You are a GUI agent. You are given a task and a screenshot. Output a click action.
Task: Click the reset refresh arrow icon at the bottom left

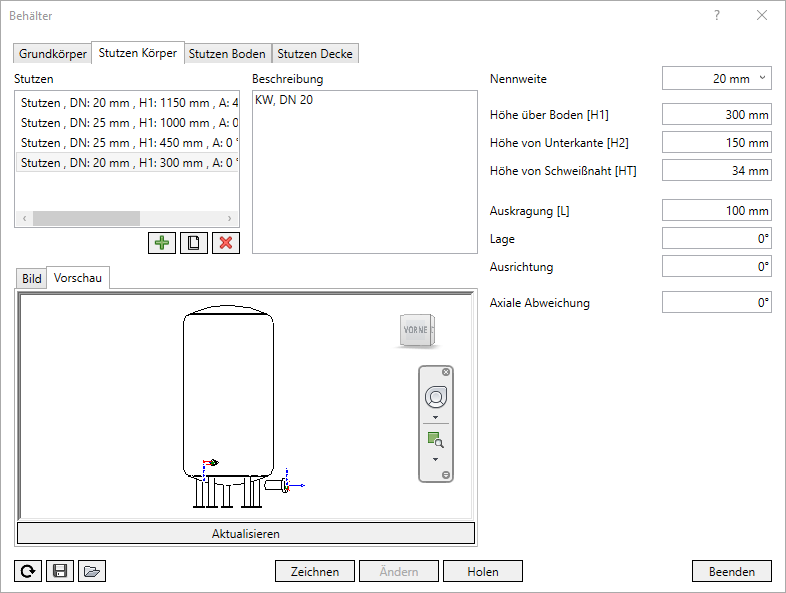coord(28,571)
